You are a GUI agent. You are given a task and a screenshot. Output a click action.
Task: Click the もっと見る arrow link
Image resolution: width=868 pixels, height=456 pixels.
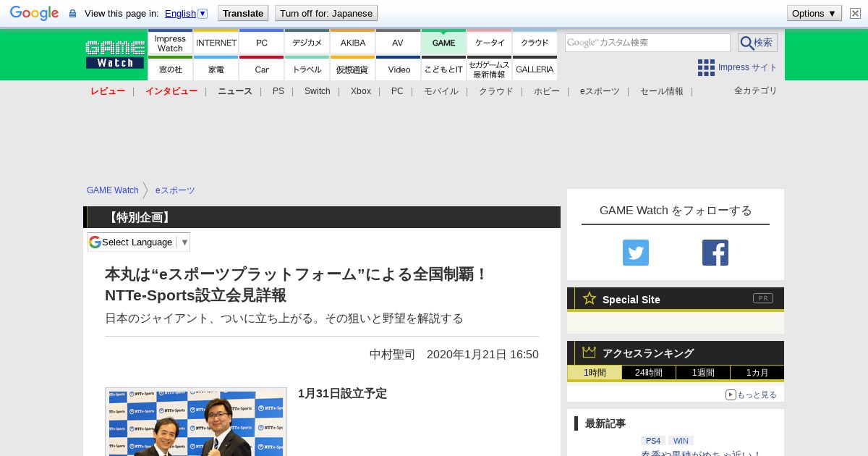pos(751,394)
